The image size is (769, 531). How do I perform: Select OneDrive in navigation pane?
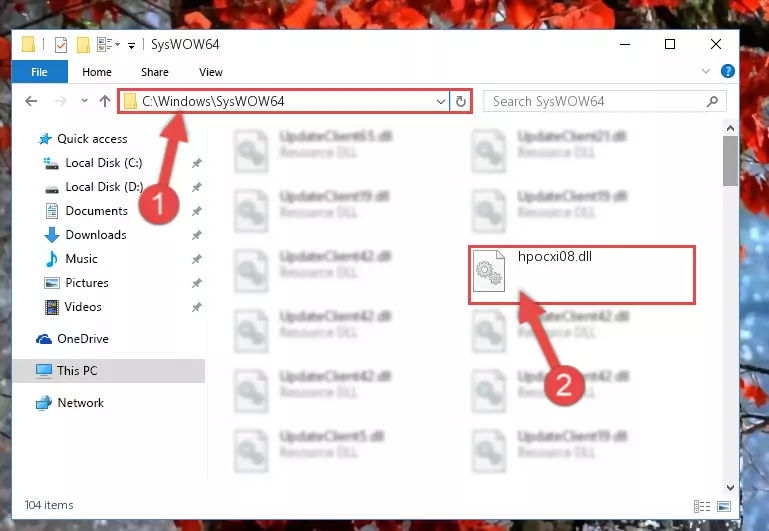tap(83, 339)
